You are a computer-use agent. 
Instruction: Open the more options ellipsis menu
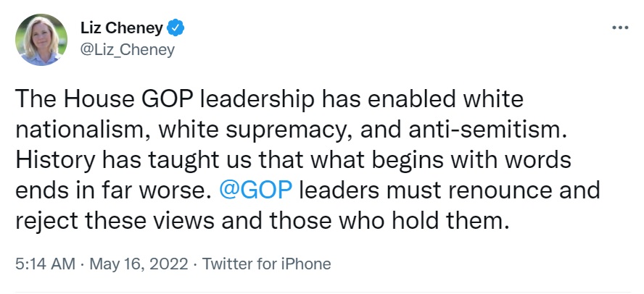tap(619, 28)
